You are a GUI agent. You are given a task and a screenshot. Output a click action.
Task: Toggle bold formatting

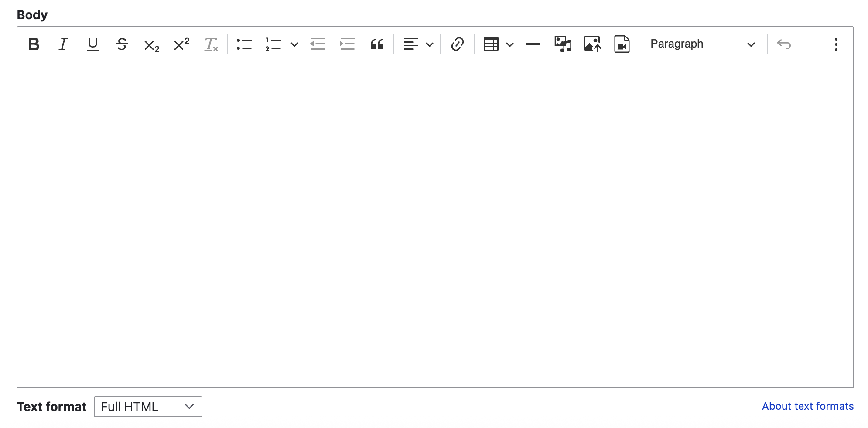34,44
